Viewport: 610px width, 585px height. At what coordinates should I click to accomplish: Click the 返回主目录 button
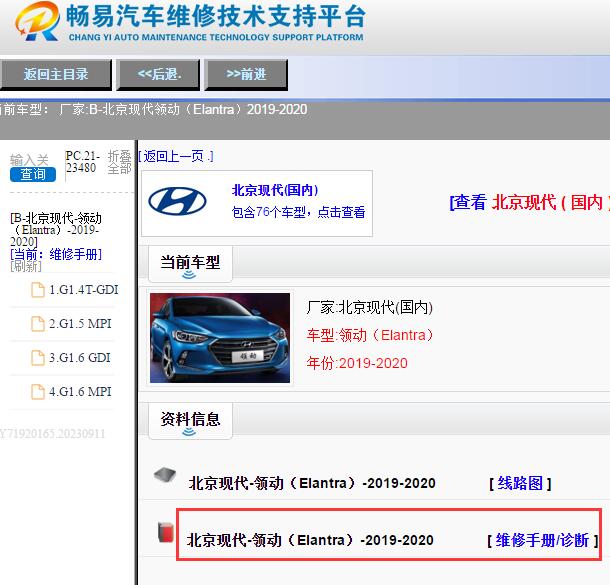pyautogui.click(x=56, y=74)
